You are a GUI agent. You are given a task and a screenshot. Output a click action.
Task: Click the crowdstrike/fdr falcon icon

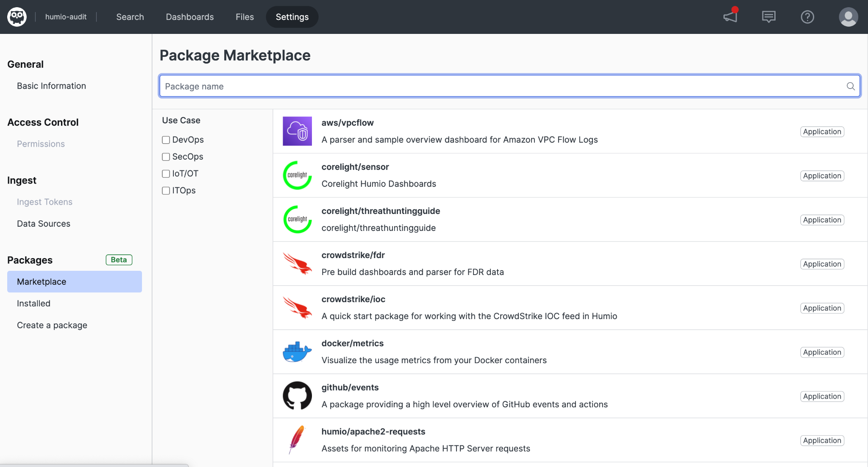(x=297, y=263)
